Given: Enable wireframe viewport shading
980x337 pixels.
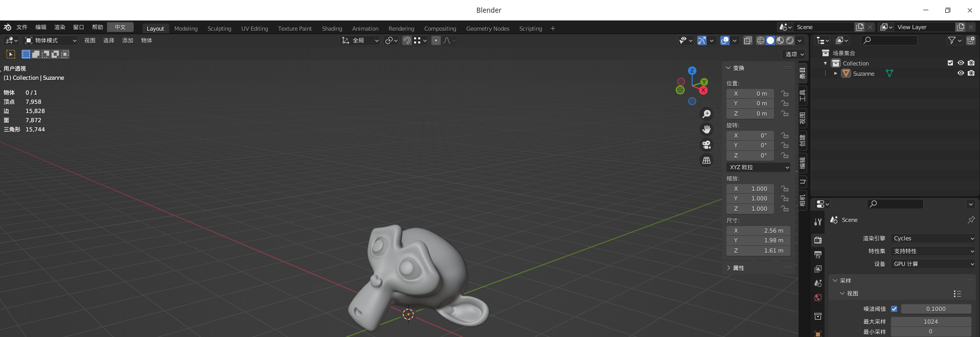Looking at the screenshot, I should point(761,40).
